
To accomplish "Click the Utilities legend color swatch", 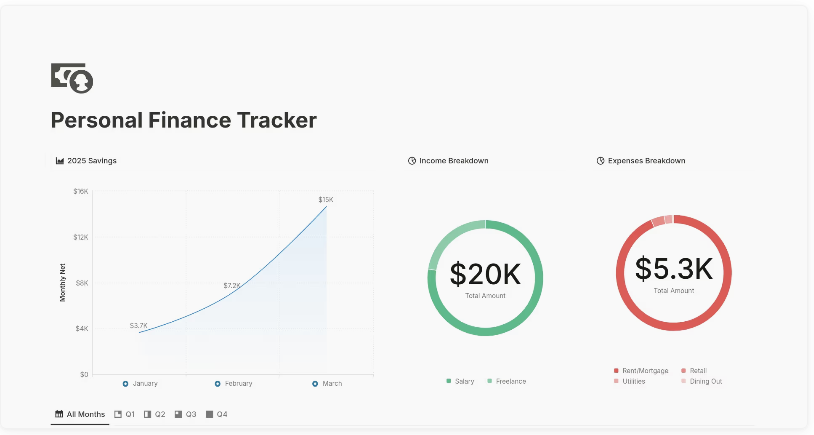I will coord(616,382).
